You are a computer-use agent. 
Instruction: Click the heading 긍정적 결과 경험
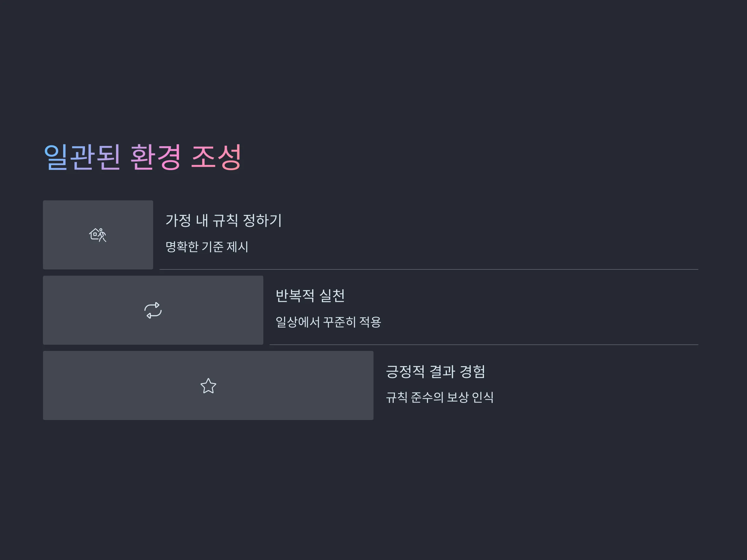[435, 371]
